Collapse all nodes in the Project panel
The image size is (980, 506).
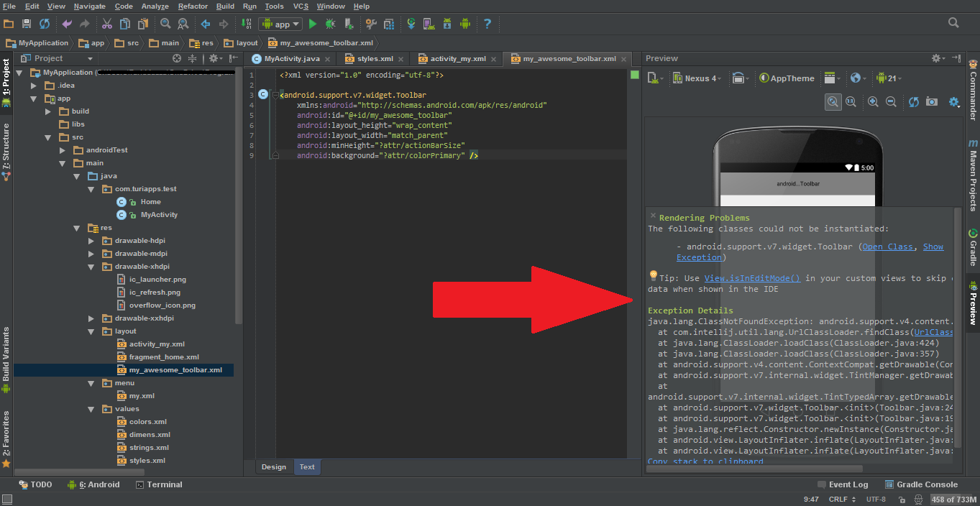[193, 58]
